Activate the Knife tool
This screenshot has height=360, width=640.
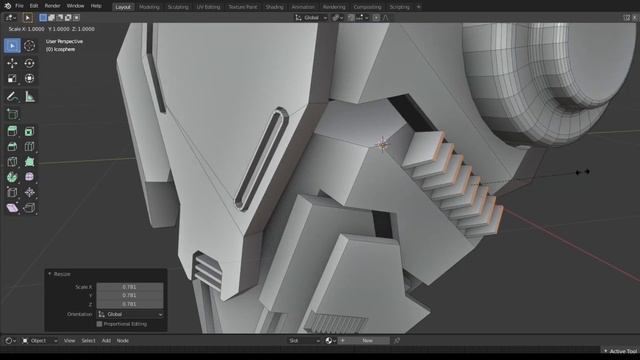point(12,162)
